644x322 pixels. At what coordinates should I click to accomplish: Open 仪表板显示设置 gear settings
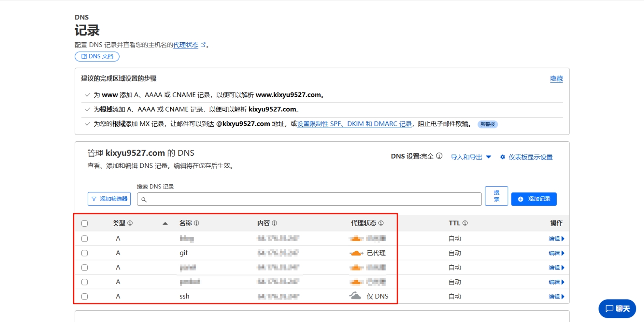click(526, 157)
